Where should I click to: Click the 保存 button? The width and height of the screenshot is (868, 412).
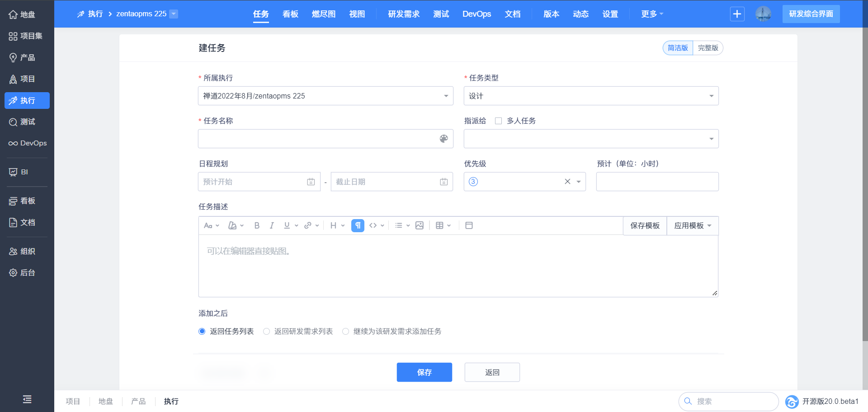(424, 372)
